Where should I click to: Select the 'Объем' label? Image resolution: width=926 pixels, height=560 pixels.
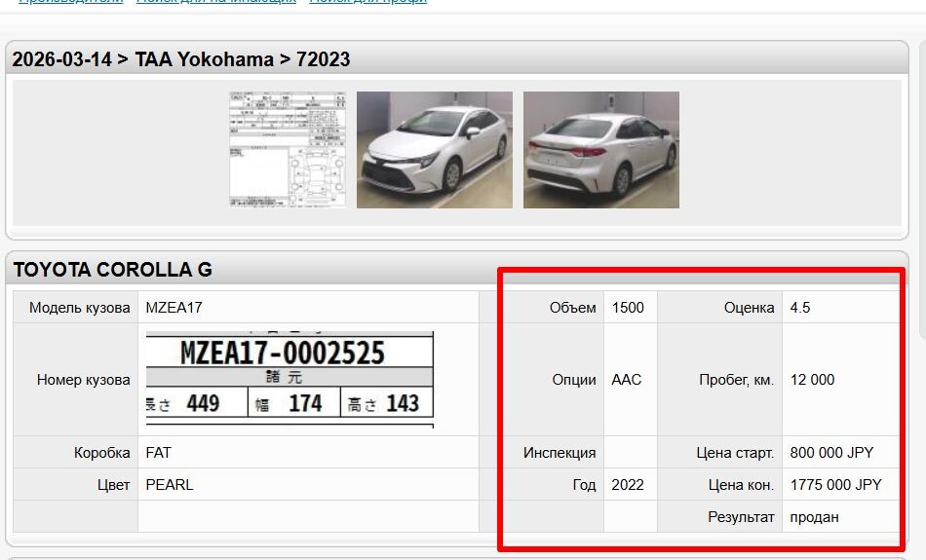pos(572,308)
